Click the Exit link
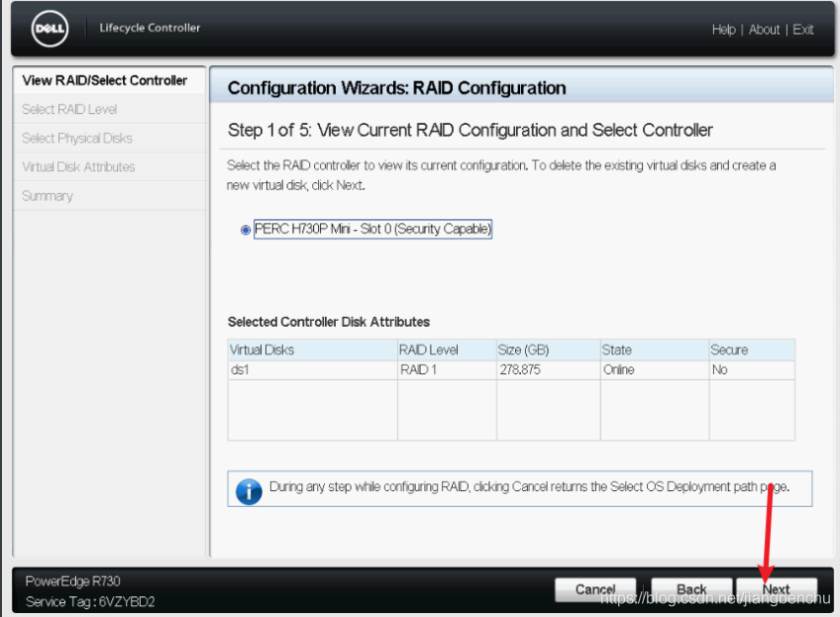840x617 pixels. pyautogui.click(x=802, y=30)
